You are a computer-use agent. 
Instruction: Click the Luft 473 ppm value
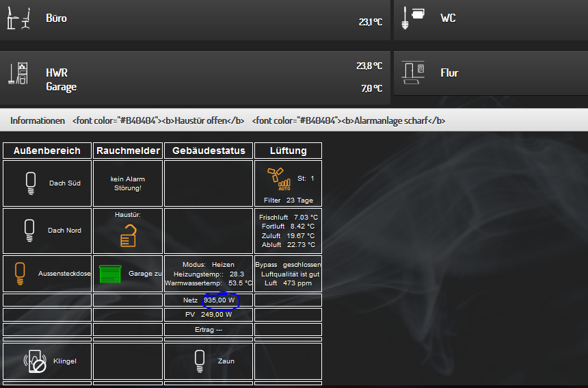(288, 283)
